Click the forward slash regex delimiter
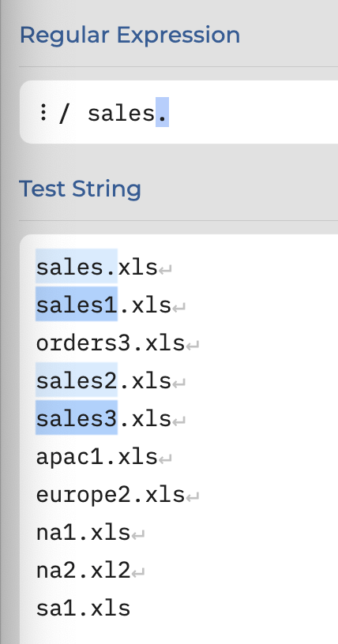Viewport: 338px width, 644px height. [x=63, y=114]
